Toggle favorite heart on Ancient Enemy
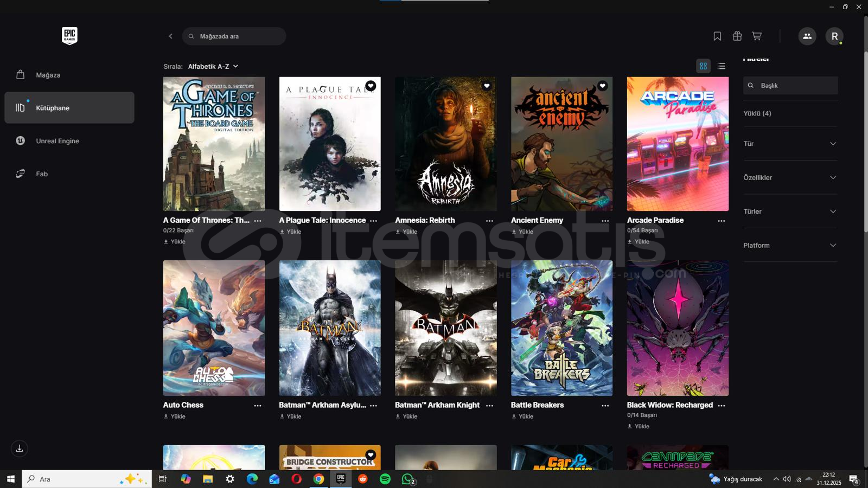868x488 pixels. click(x=603, y=86)
